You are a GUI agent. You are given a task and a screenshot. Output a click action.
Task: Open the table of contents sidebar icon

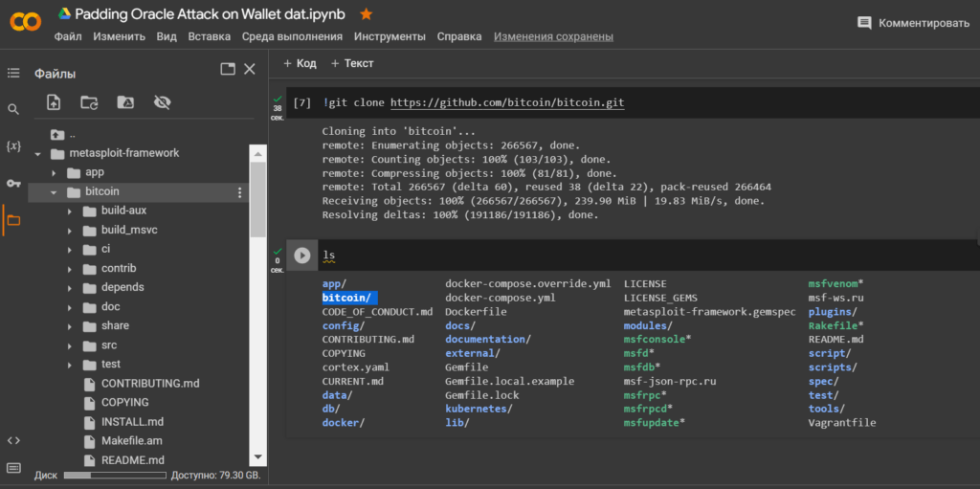coord(13,74)
